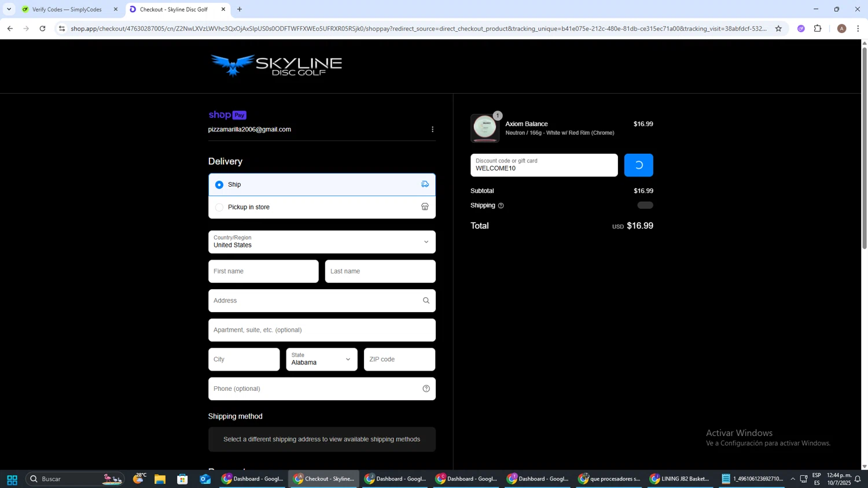Click the browser address bar URL
The width and height of the screenshot is (868, 488).
419,28
